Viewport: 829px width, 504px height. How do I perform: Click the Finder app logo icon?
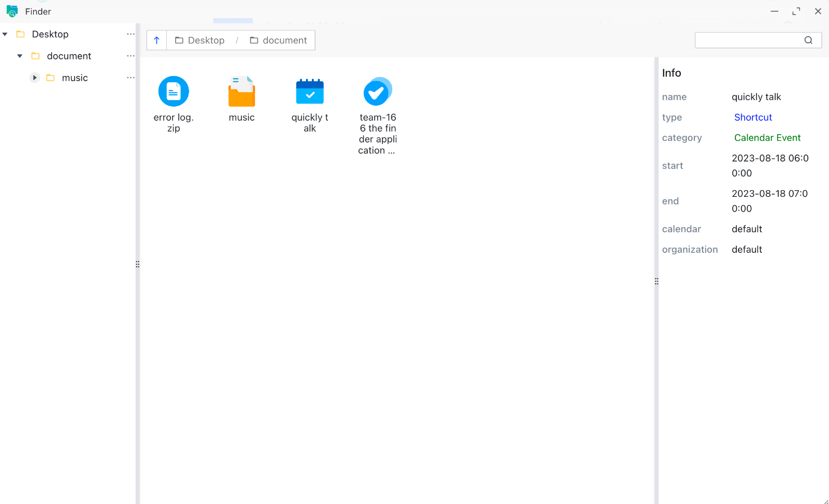tap(12, 11)
